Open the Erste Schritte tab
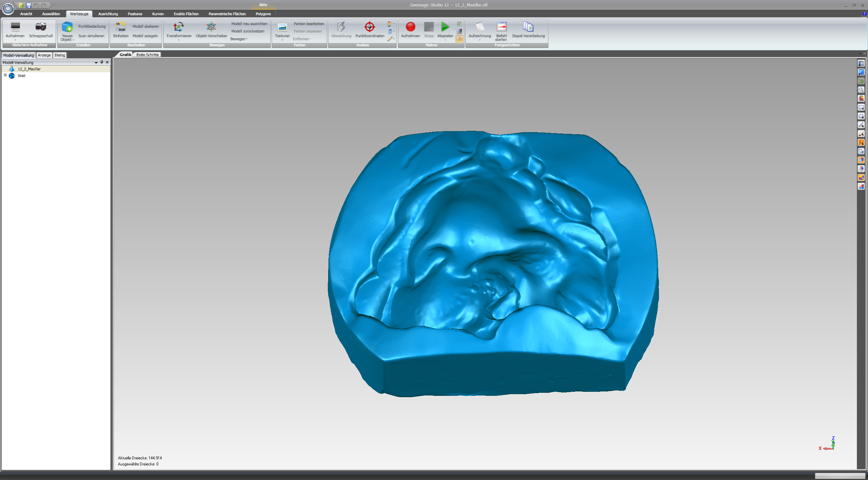 (x=147, y=55)
